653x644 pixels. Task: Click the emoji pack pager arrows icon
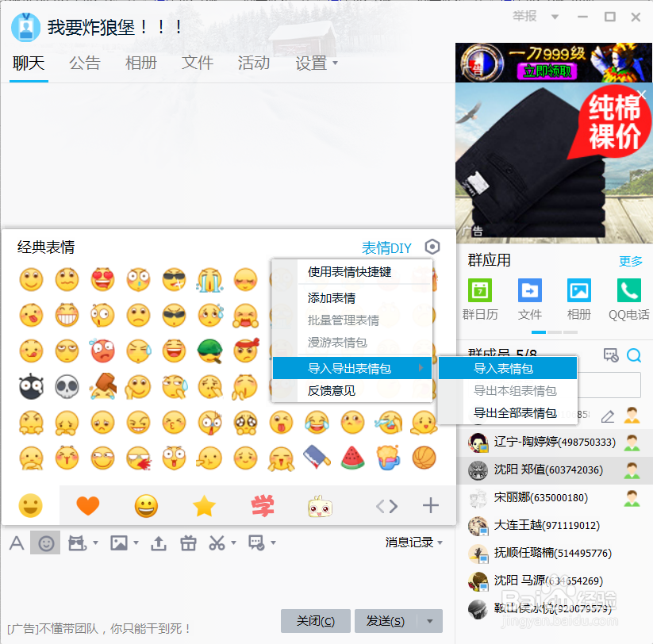point(386,506)
